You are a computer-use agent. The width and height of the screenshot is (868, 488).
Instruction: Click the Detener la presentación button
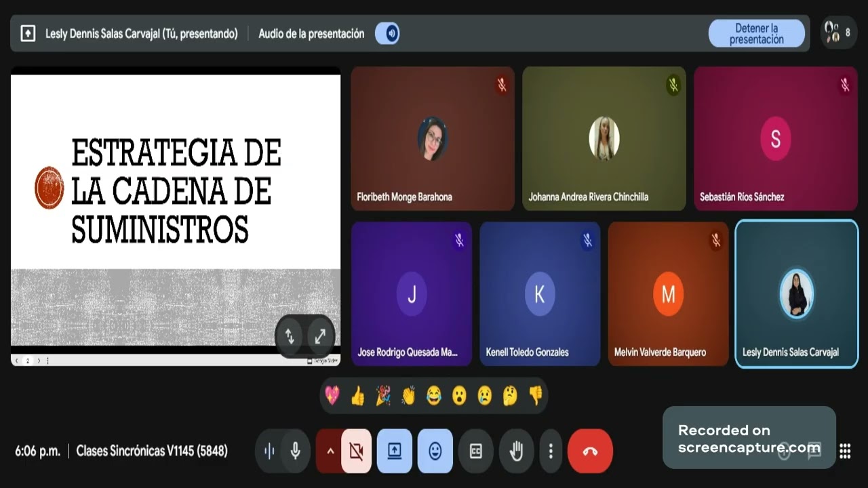click(x=757, y=33)
